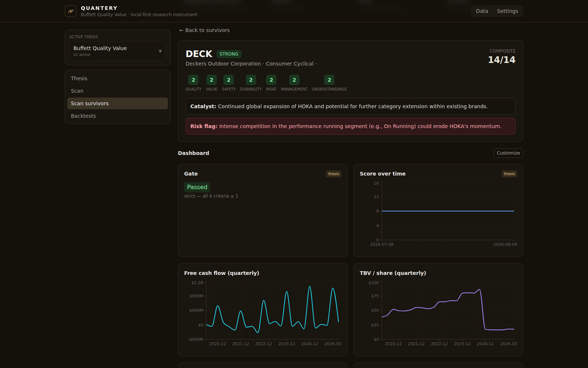This screenshot has height=368, width=588.
Task: Click the Catalyst note box
Action: pos(351,106)
